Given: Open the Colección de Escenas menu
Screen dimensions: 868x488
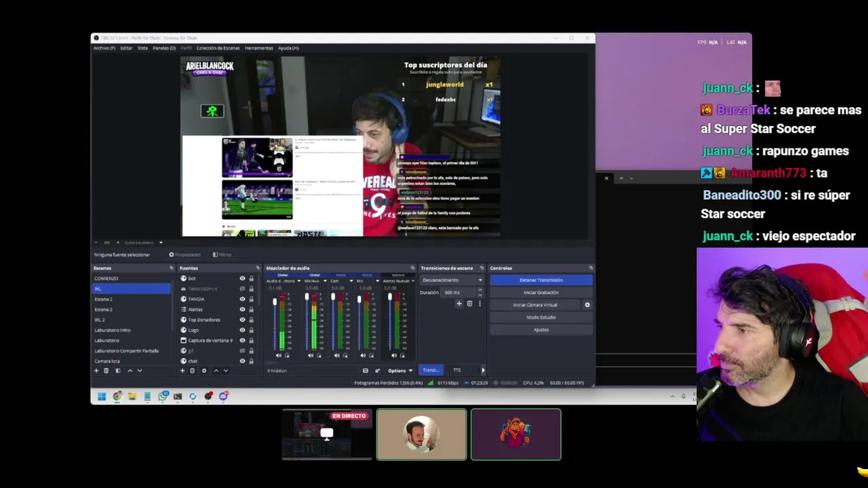Looking at the screenshot, I should pos(218,48).
